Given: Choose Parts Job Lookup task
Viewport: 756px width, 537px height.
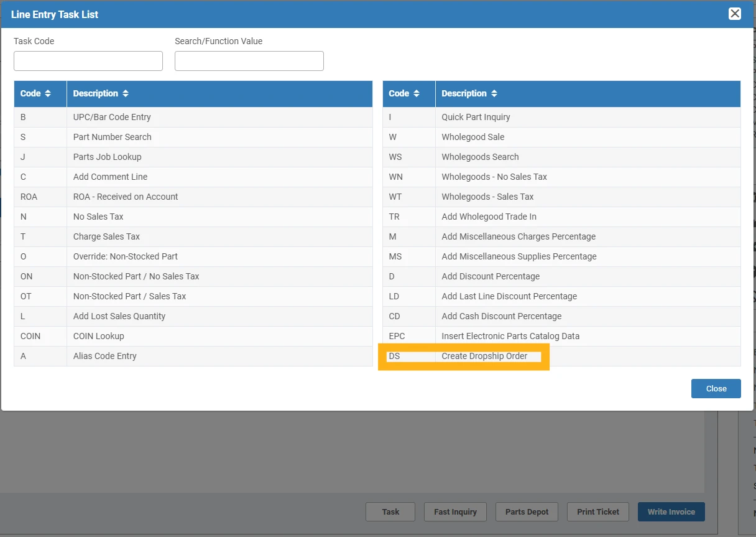Looking at the screenshot, I should click(x=193, y=157).
